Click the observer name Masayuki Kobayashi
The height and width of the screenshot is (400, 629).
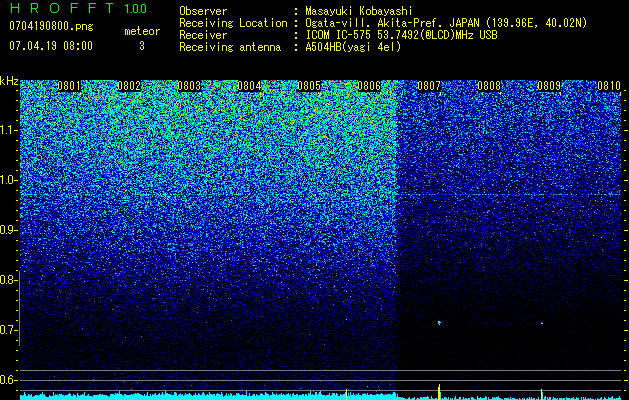tap(359, 11)
